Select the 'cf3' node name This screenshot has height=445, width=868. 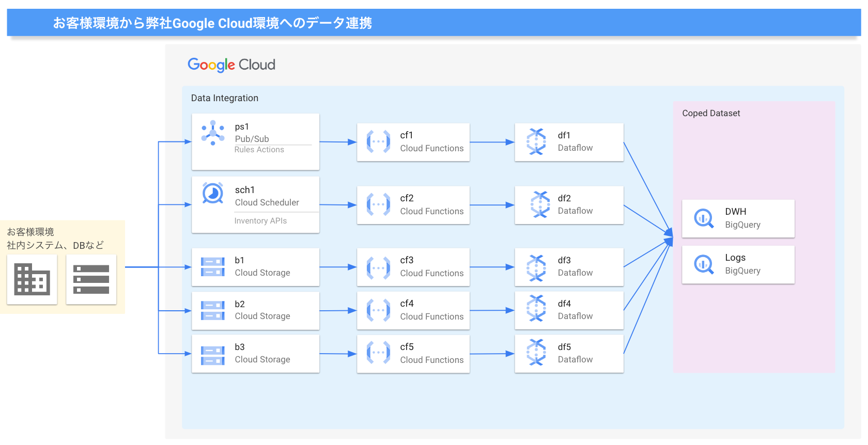[407, 260]
